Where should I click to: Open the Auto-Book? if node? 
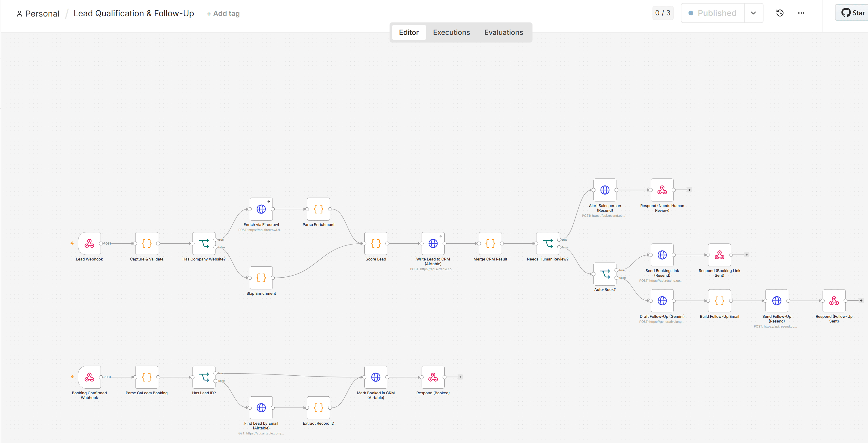[x=605, y=274]
